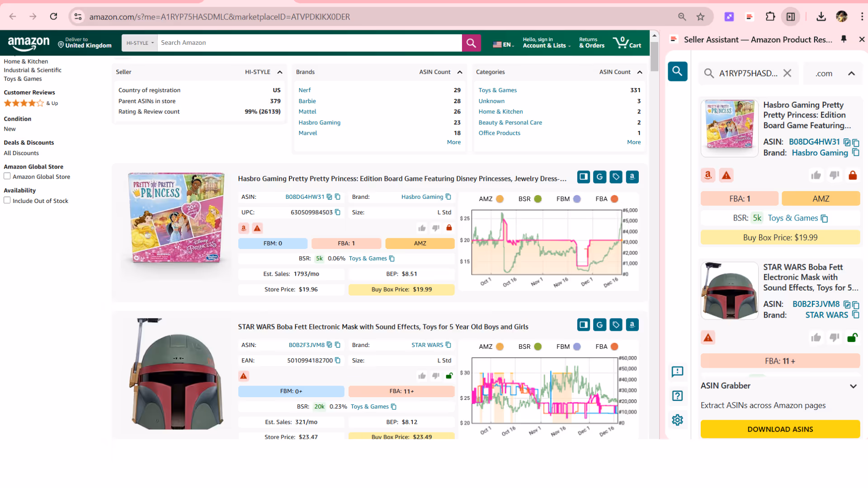Open side panel icon for Boba Fett Mask listing
868x488 pixels.
click(x=583, y=324)
